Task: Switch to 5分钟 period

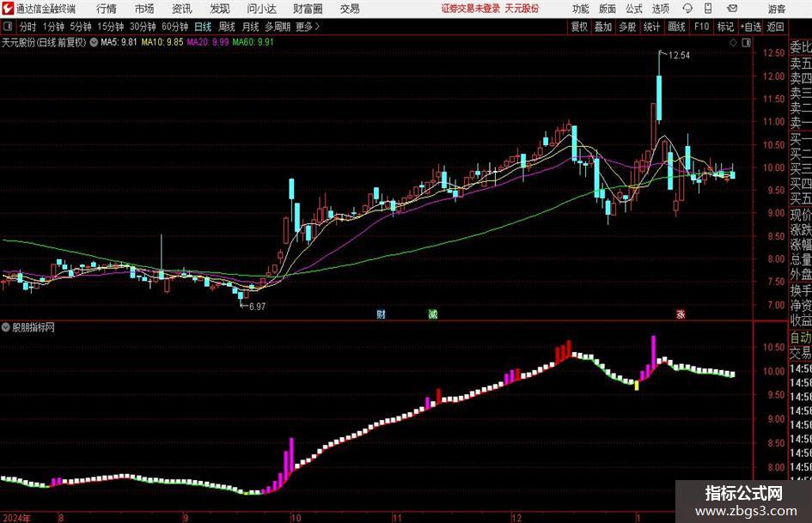Action: [81, 27]
